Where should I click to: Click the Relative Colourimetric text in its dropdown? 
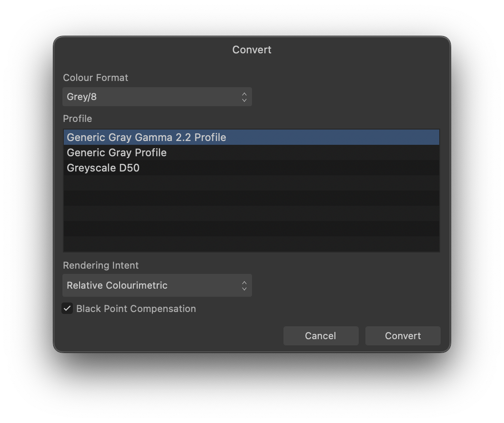point(117,285)
